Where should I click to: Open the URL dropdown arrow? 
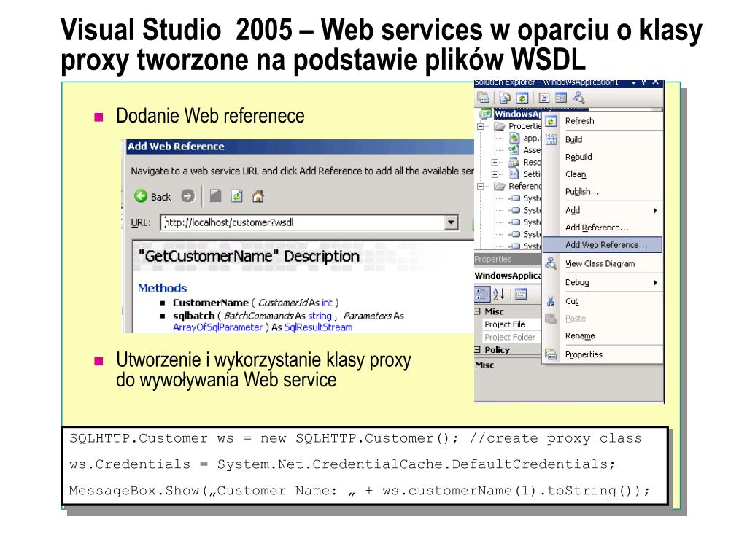tap(451, 222)
